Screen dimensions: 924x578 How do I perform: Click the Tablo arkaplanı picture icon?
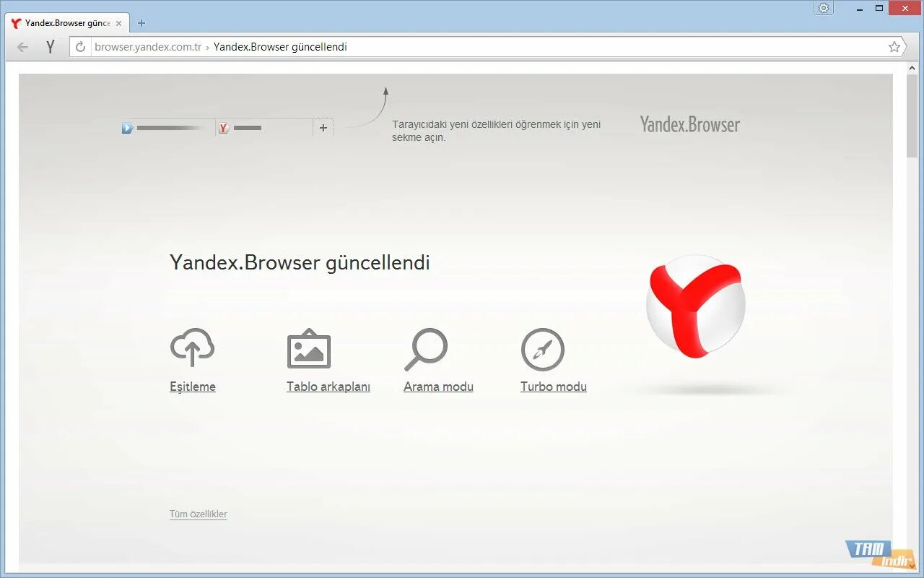(x=309, y=348)
